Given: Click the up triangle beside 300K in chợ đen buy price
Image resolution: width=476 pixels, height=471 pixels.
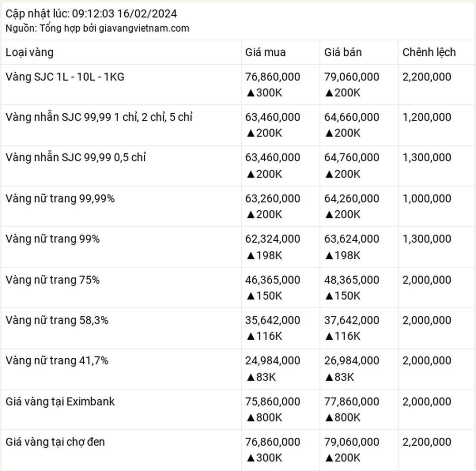Looking at the screenshot, I should (x=250, y=458).
